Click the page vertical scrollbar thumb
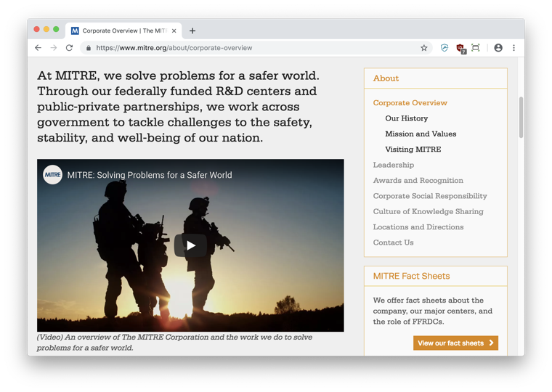Viewport: 552px width, 392px height. pyautogui.click(x=521, y=117)
